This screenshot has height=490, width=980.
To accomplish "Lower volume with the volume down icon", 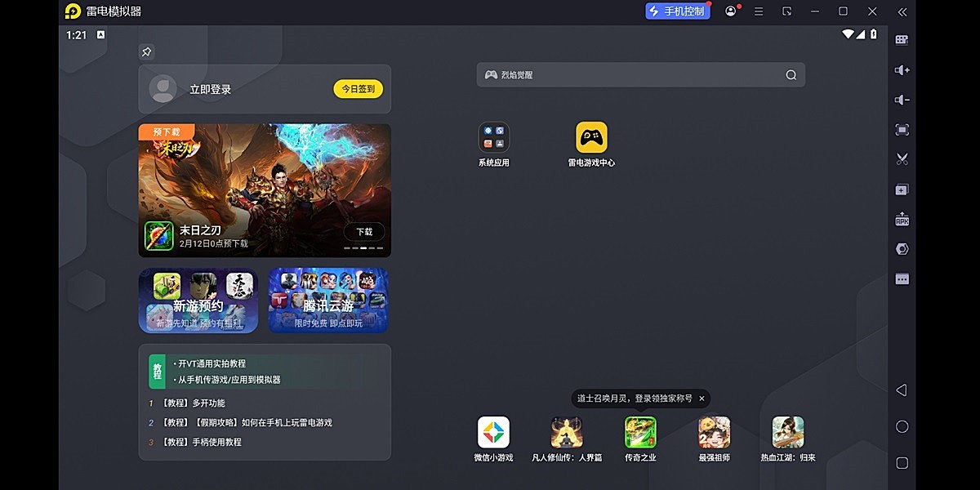I will click(902, 100).
